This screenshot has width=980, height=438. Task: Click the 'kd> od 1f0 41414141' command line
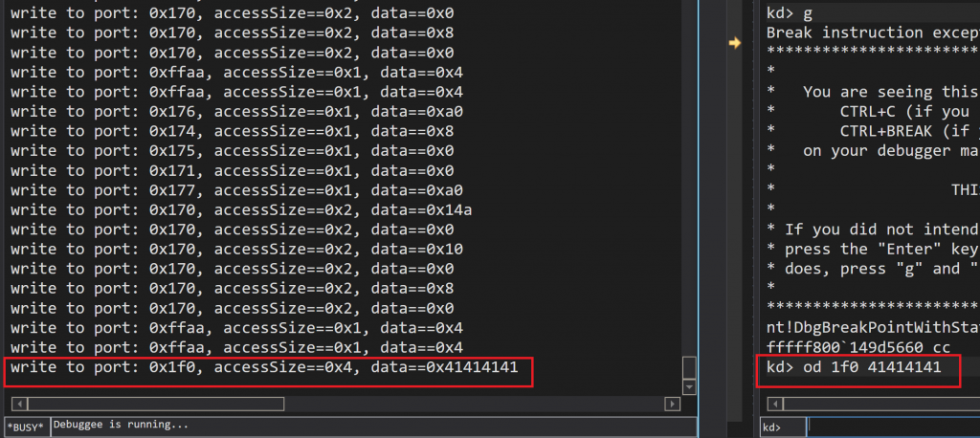pyautogui.click(x=854, y=367)
